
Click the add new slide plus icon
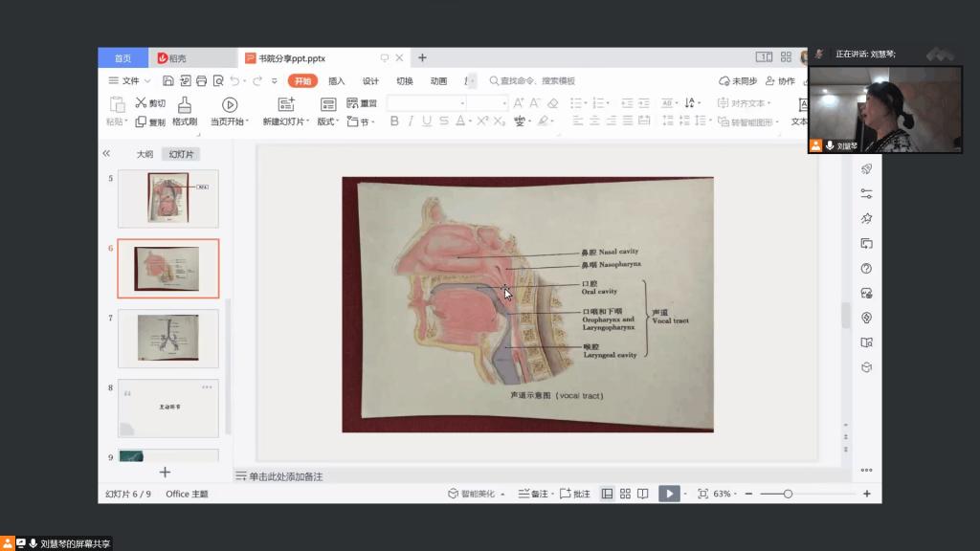click(x=165, y=472)
